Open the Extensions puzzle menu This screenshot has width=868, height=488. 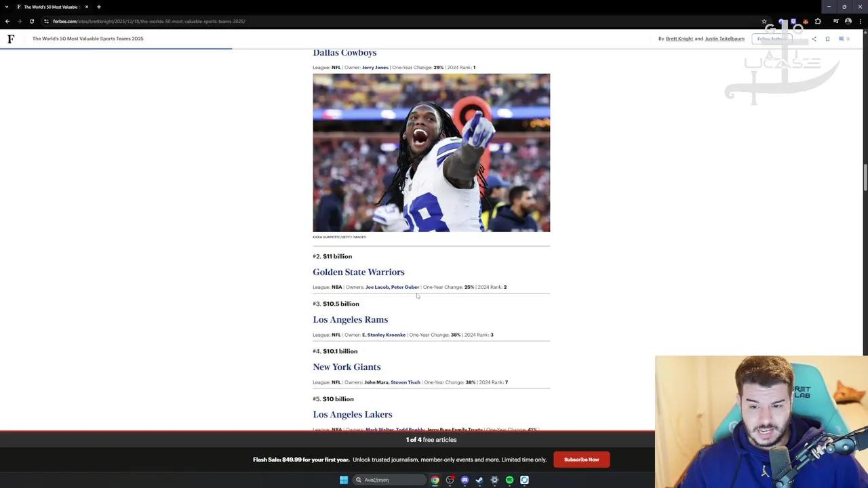click(818, 21)
